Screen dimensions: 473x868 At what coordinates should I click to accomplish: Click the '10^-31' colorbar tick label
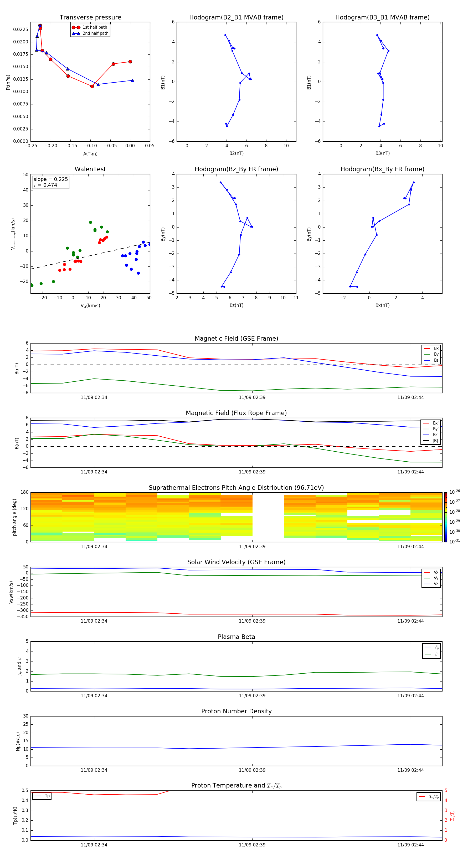455,542
